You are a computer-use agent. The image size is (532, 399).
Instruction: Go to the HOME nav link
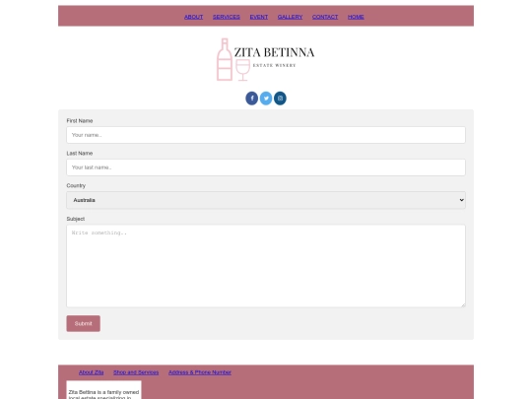pyautogui.click(x=356, y=17)
